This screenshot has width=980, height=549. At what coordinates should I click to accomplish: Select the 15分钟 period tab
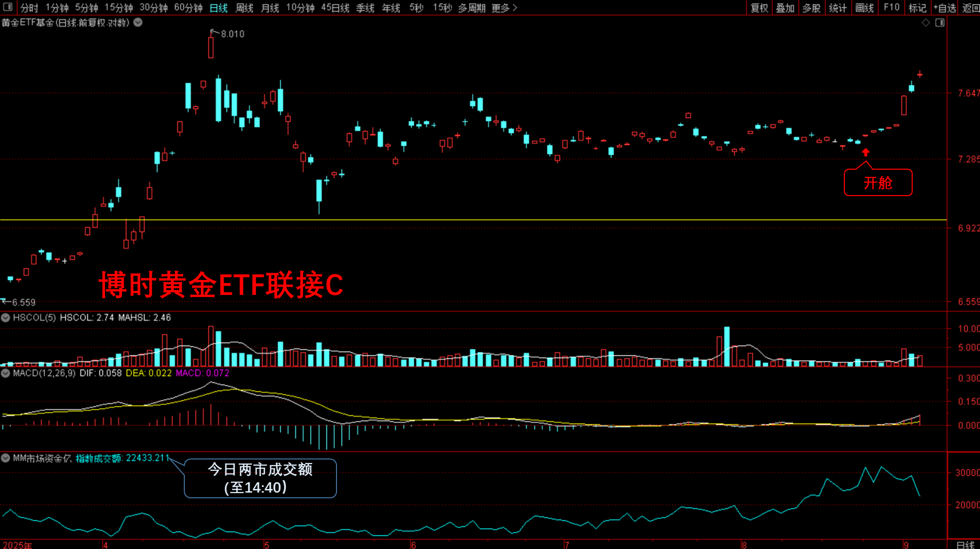click(119, 8)
